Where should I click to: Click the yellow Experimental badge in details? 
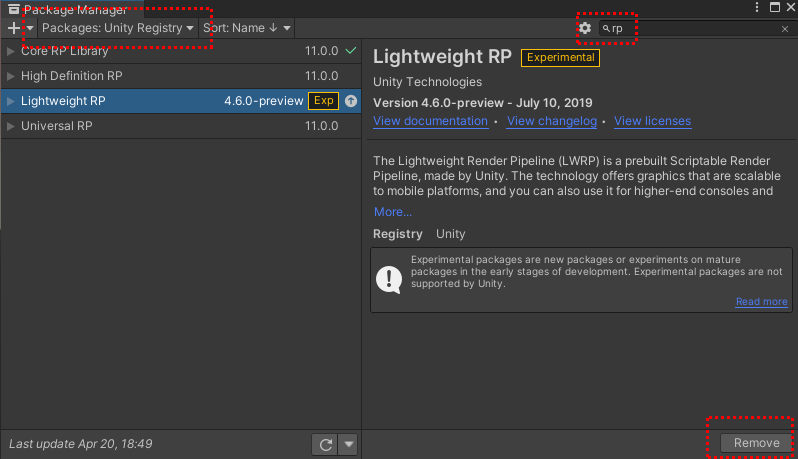point(560,58)
